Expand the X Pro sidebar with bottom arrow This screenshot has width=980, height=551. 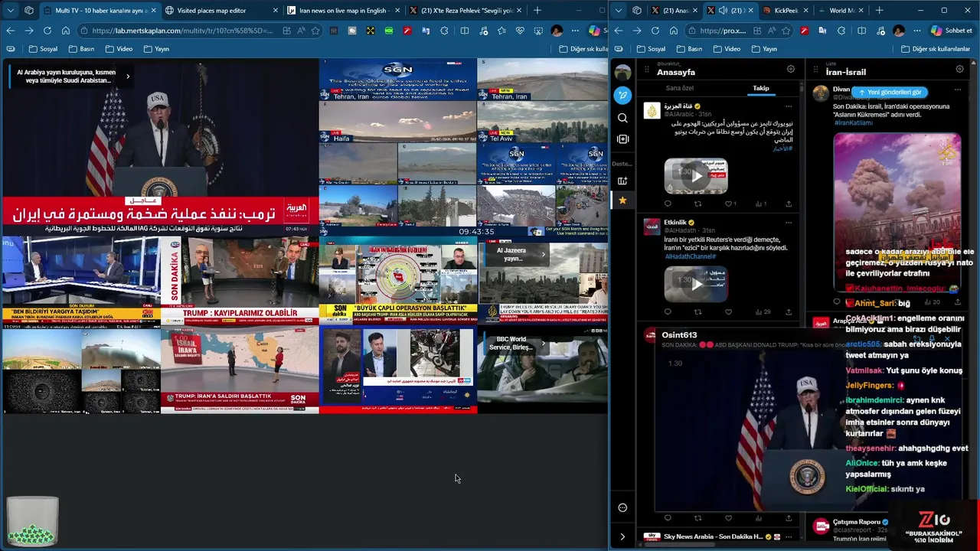click(622, 536)
